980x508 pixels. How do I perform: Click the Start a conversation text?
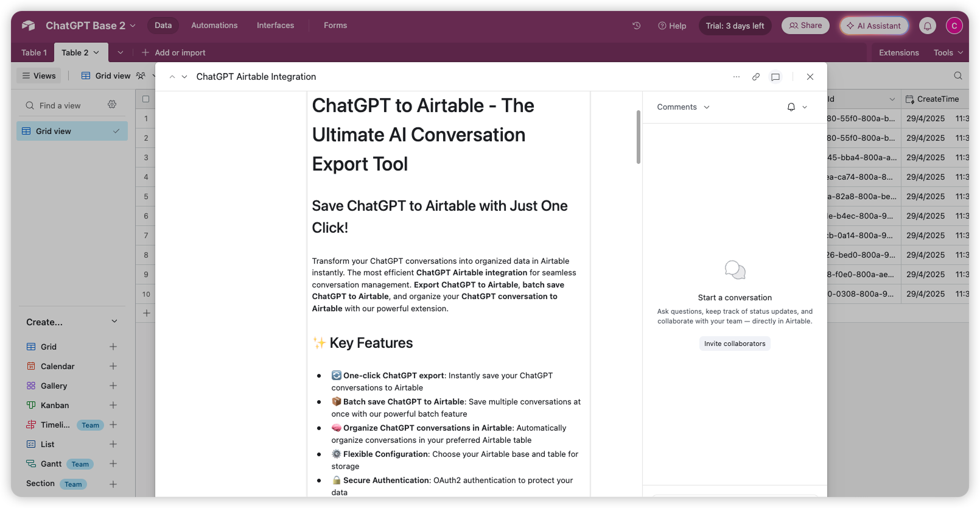[x=735, y=297]
